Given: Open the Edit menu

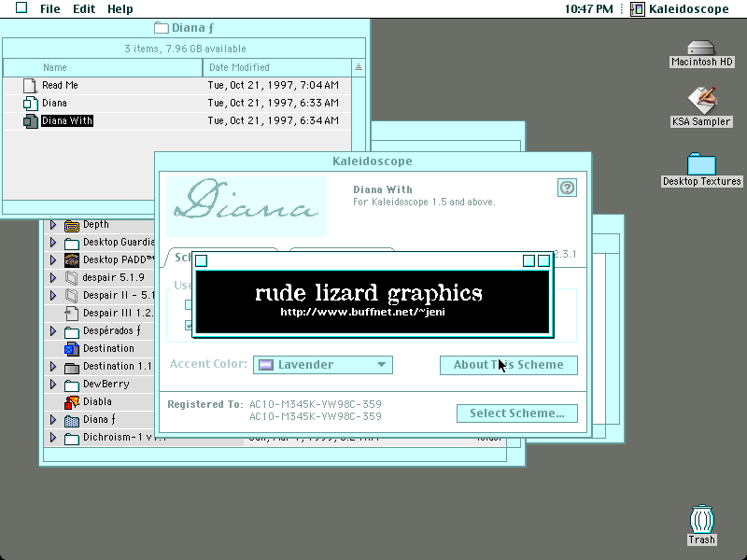Looking at the screenshot, I should point(84,9).
